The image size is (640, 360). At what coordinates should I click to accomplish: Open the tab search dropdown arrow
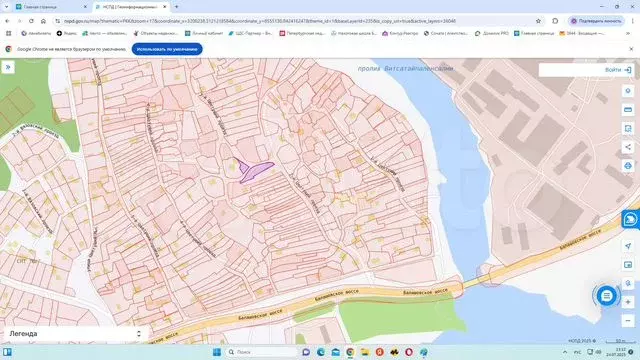[x=6, y=7]
